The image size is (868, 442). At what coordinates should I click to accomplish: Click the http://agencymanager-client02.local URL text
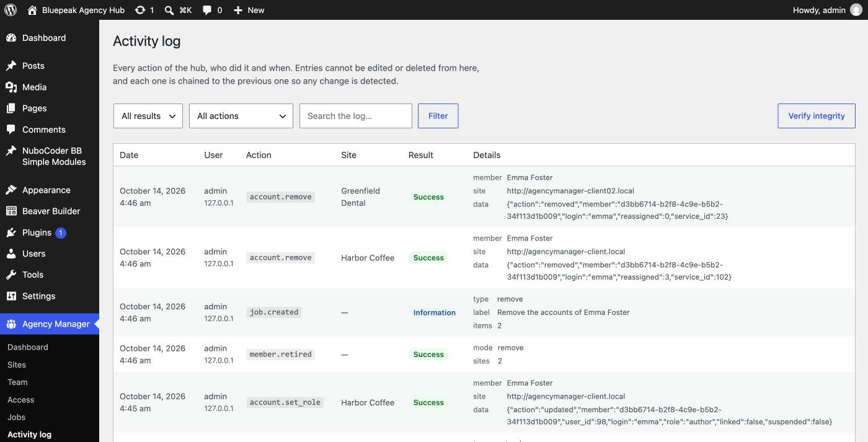570,191
